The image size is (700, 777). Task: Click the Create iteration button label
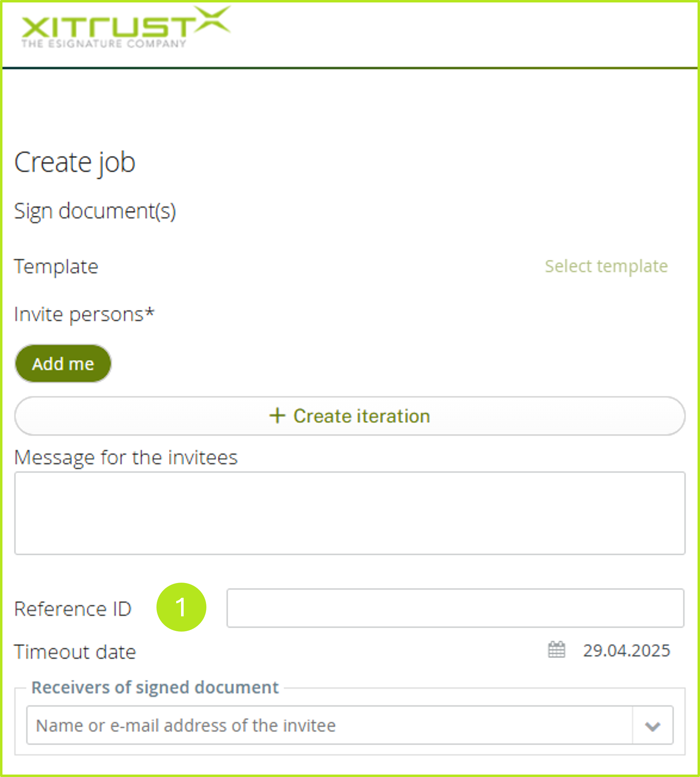click(361, 416)
